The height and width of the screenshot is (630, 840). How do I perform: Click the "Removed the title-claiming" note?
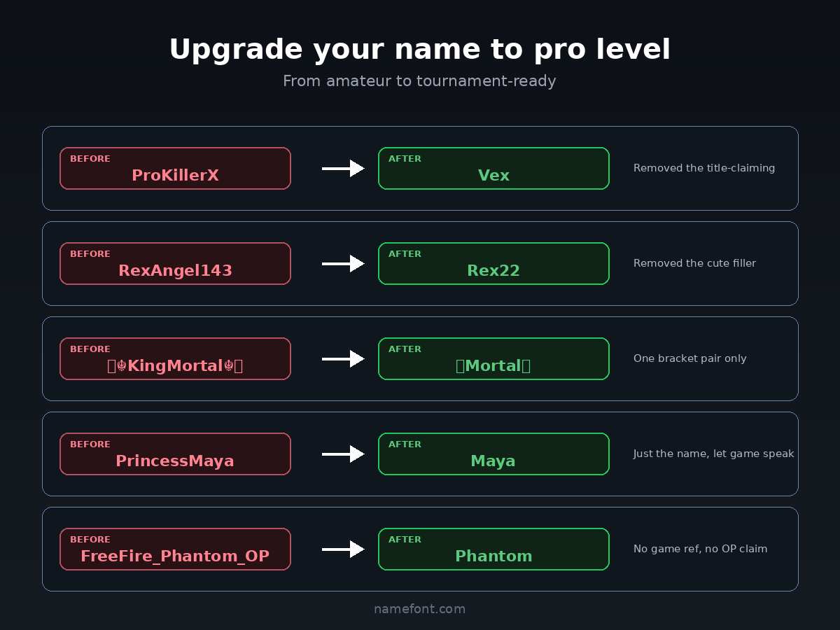coord(703,168)
